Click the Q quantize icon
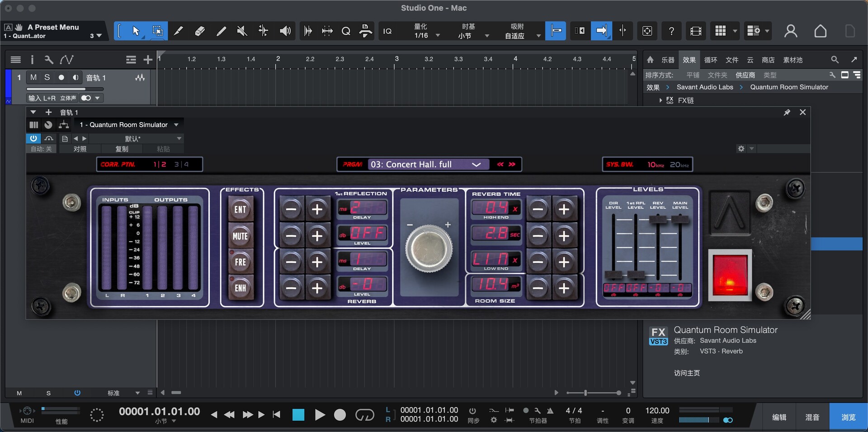Viewport: 868px width, 432px height. click(x=346, y=31)
